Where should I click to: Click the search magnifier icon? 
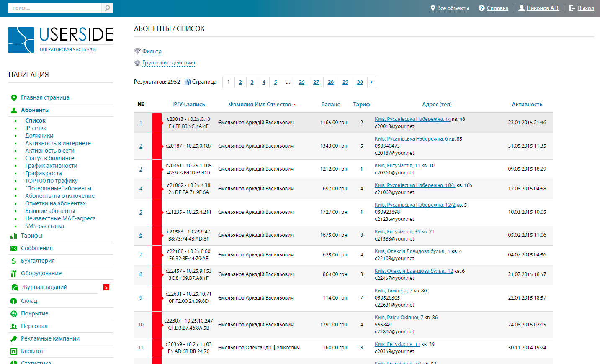click(x=107, y=8)
